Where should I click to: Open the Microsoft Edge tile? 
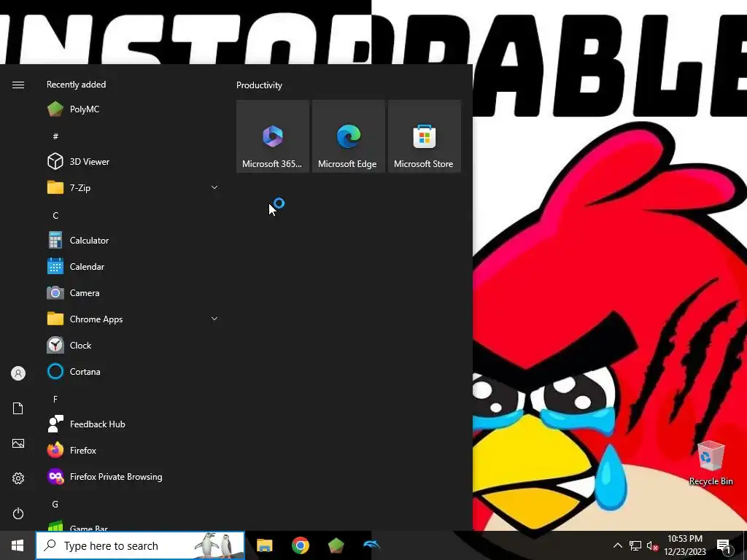click(x=348, y=136)
